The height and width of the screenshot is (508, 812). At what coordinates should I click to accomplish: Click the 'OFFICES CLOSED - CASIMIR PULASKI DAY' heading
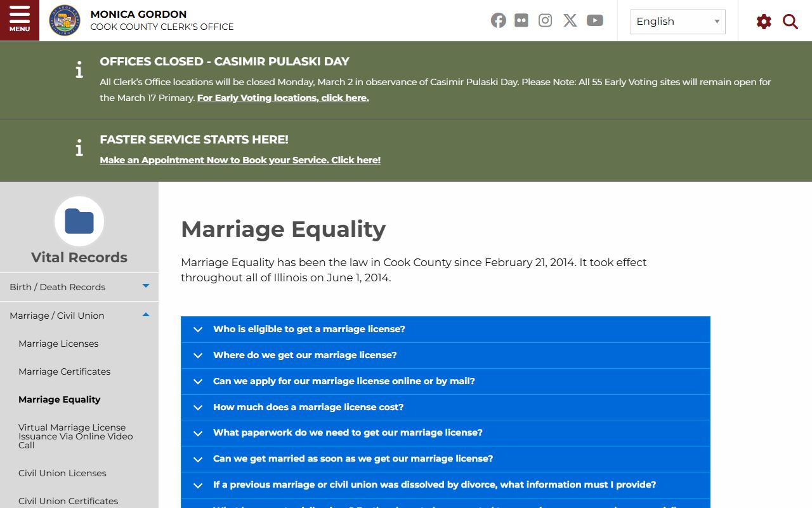pos(225,62)
